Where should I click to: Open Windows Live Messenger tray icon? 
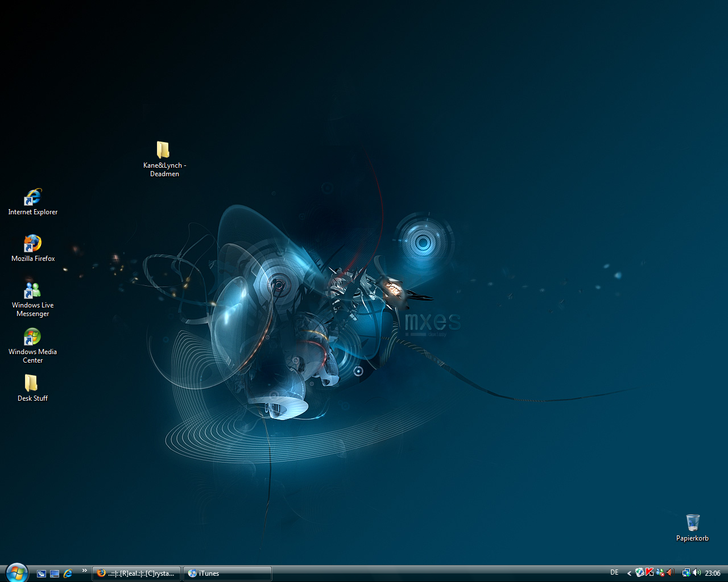point(660,573)
